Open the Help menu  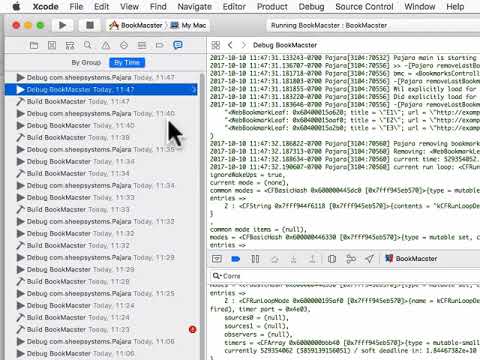[455, 6]
